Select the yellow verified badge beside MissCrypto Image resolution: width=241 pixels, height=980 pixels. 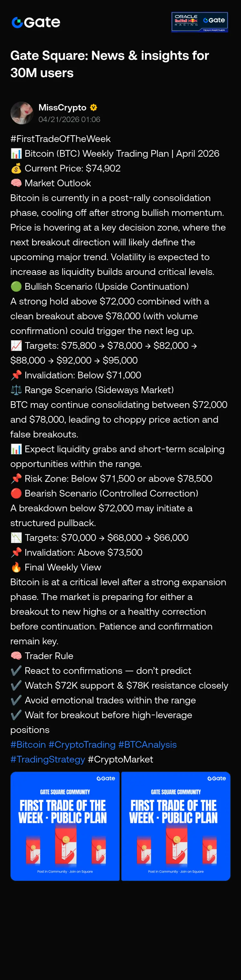coord(94,108)
